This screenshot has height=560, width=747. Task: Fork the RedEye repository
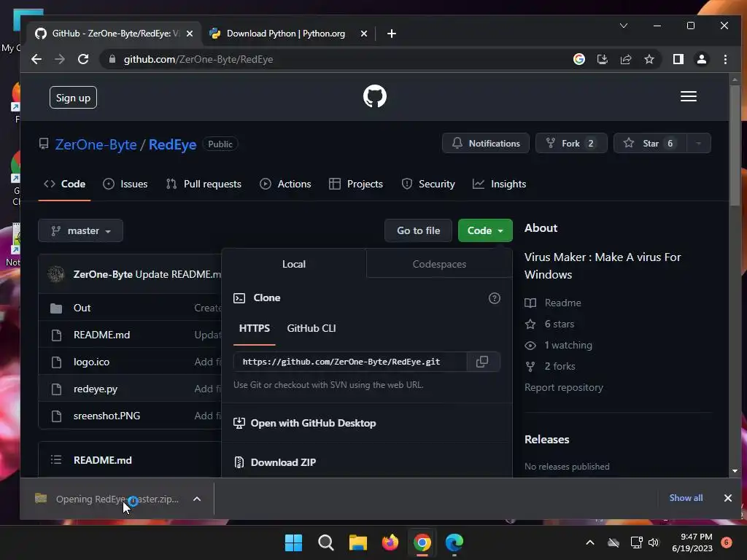pos(570,144)
